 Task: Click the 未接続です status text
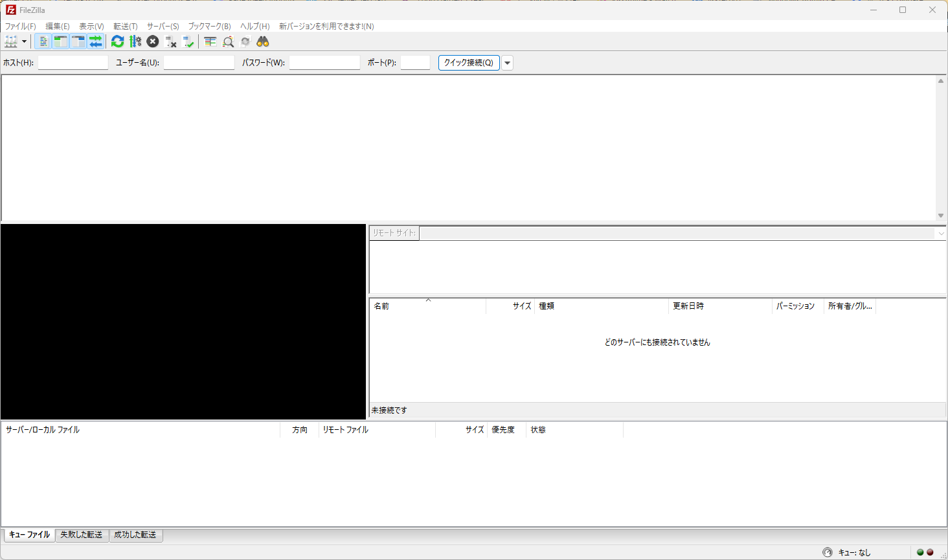coord(389,410)
